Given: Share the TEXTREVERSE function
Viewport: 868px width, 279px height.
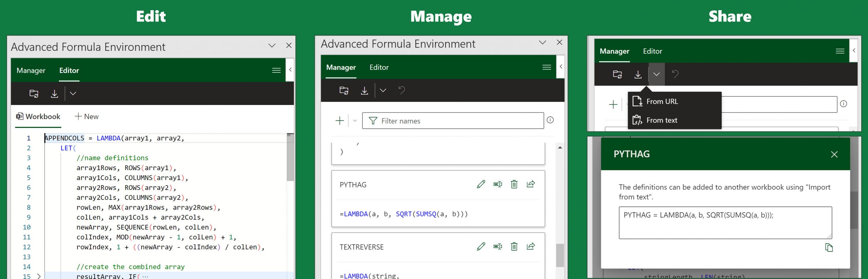Looking at the screenshot, I should [531, 246].
